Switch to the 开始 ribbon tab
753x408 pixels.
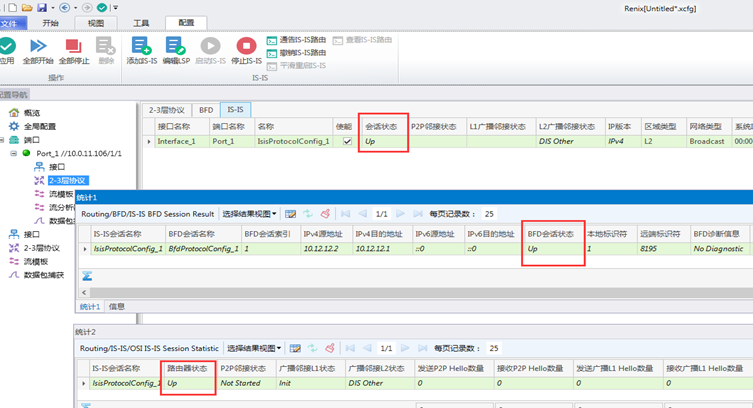tap(50, 23)
